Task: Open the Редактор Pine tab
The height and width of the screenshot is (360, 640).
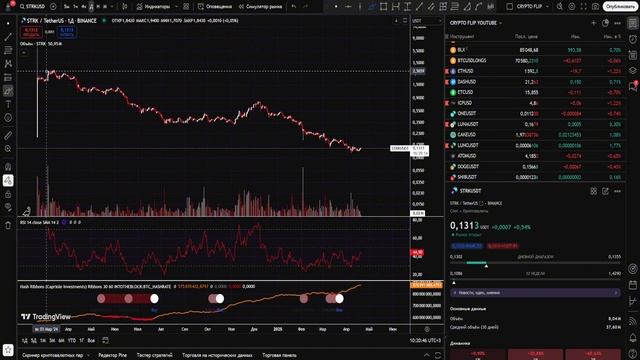Action: (112, 355)
